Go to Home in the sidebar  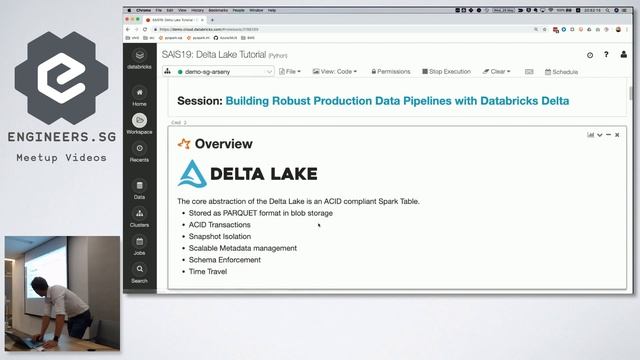pyautogui.click(x=139, y=97)
